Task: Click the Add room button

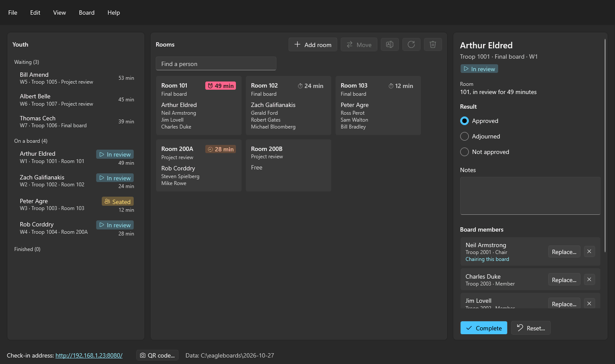Action: tap(313, 44)
